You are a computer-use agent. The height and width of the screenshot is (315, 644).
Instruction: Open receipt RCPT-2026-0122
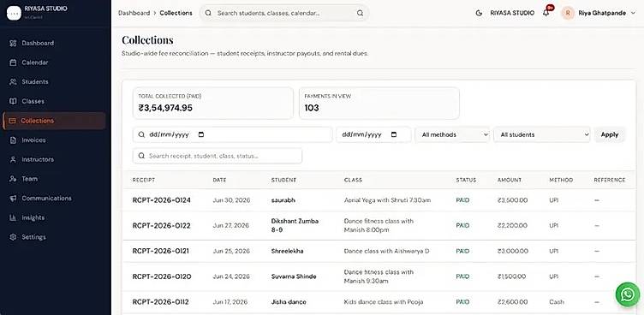(161, 226)
